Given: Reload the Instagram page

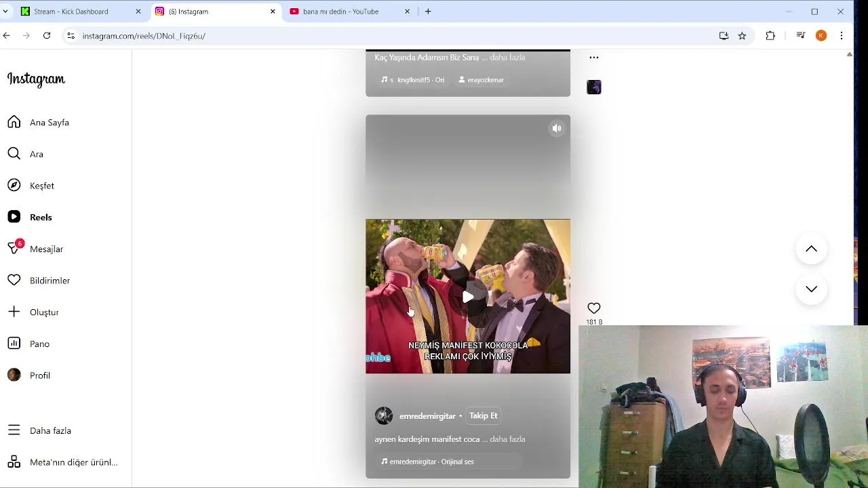Looking at the screenshot, I should tap(47, 36).
